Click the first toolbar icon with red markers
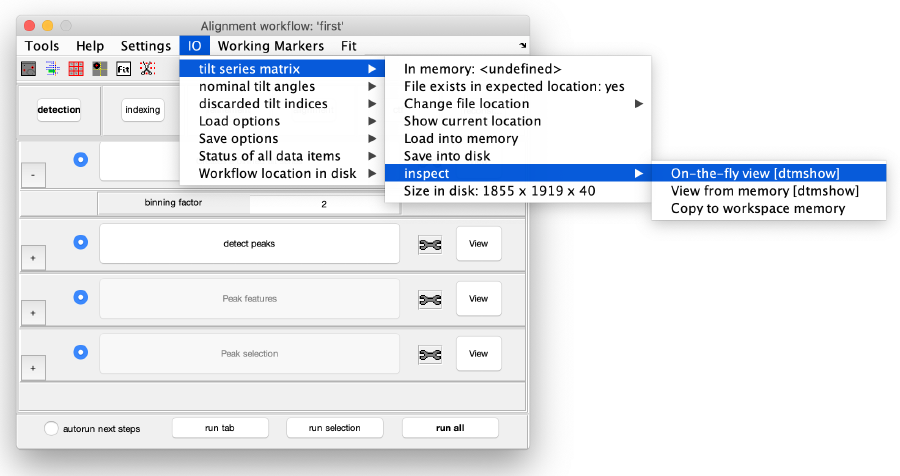900x476 pixels. tap(29, 69)
